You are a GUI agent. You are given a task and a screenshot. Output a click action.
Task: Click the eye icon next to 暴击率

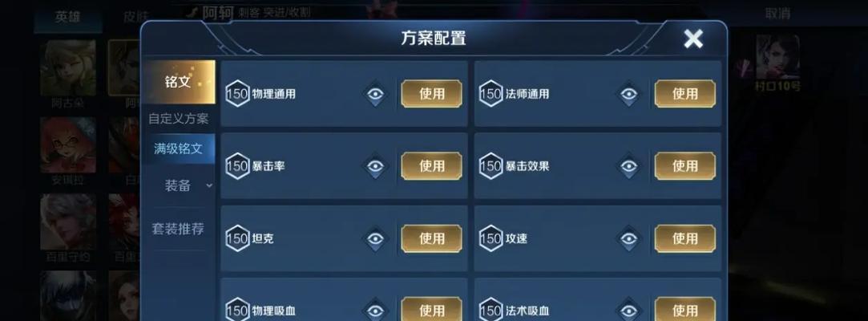(375, 166)
